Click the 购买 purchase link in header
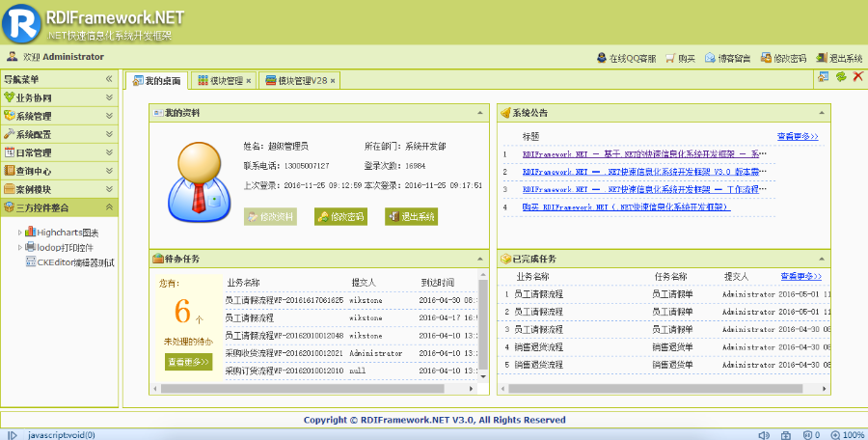This screenshot has height=440, width=868. coord(680,58)
